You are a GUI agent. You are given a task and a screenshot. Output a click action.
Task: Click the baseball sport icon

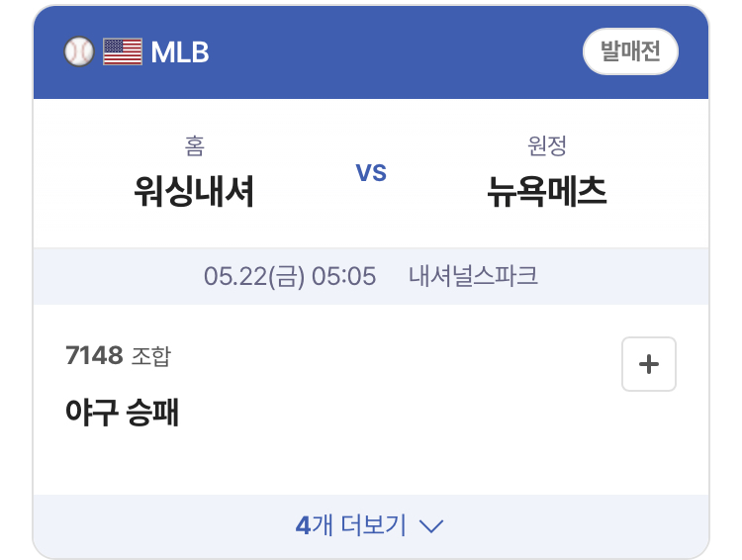[x=78, y=51]
